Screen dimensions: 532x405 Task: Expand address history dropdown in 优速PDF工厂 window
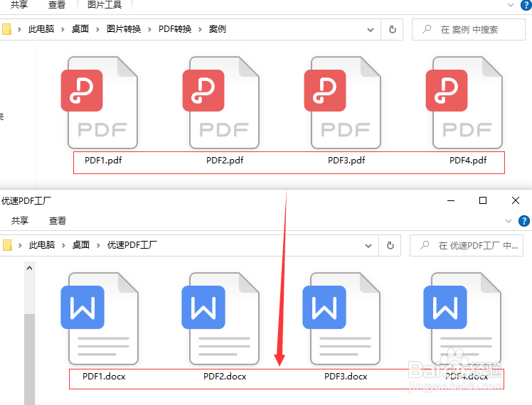click(x=368, y=245)
